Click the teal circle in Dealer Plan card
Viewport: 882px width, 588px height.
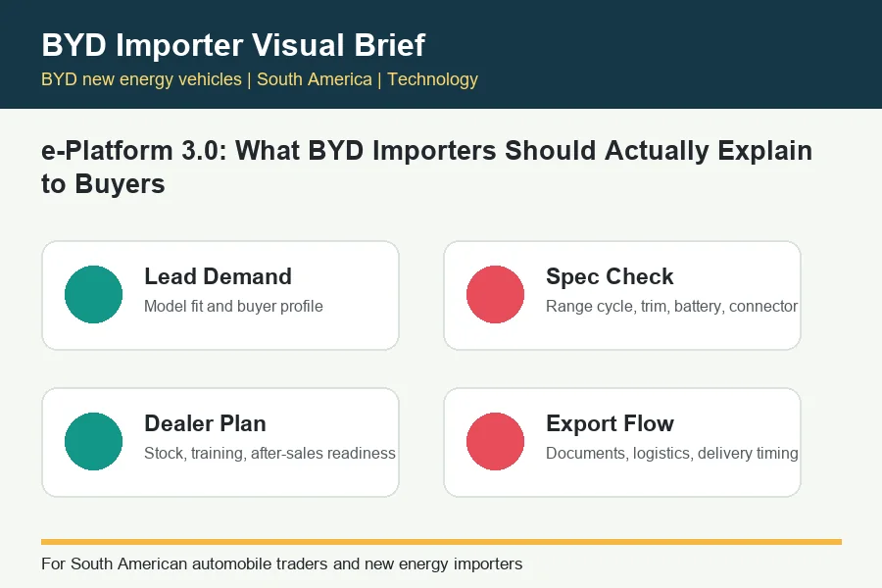pos(93,441)
